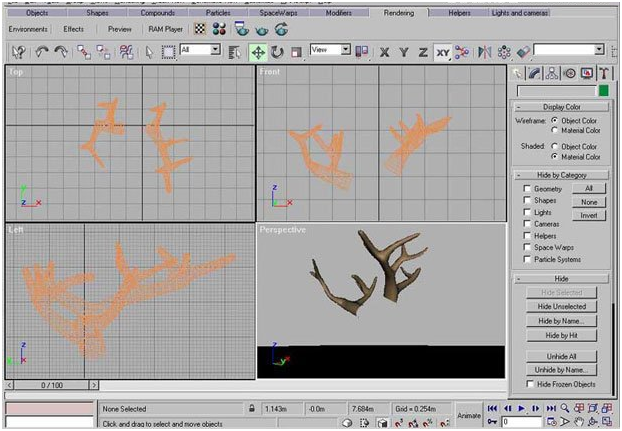Open the Select by Name list icon
Screen dimensions: 622x431
point(234,52)
